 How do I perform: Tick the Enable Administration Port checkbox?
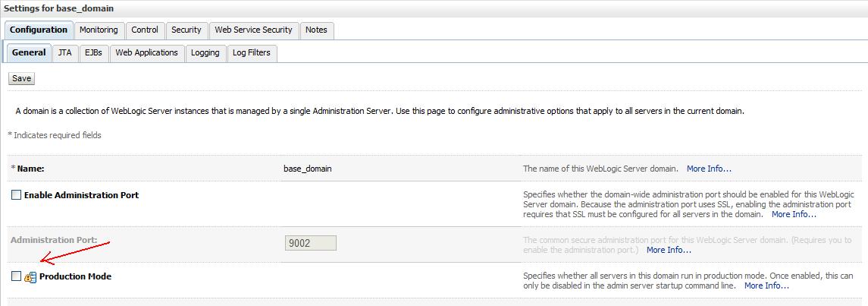point(16,195)
